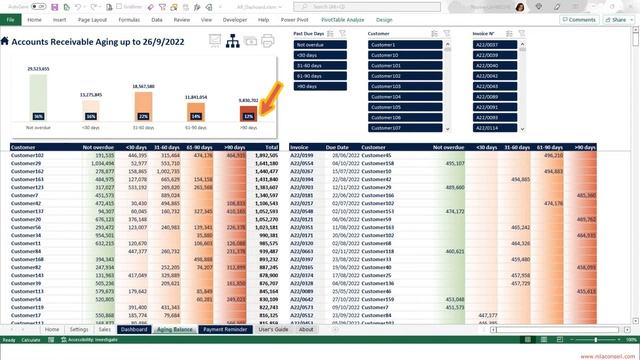Toggle multi-select on Past Due Days slicer

pos(331,33)
